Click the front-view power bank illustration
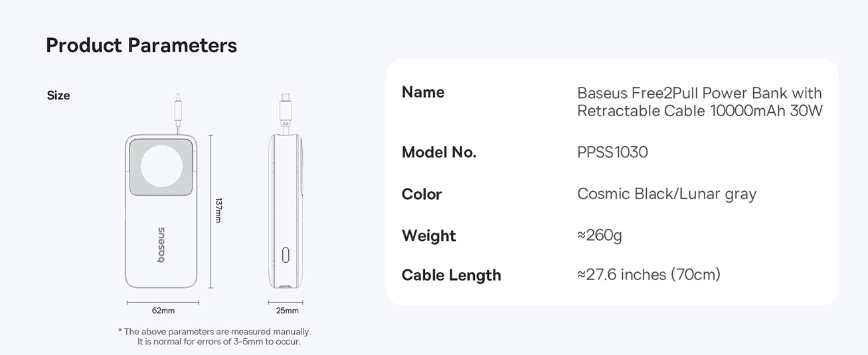 tap(162, 211)
